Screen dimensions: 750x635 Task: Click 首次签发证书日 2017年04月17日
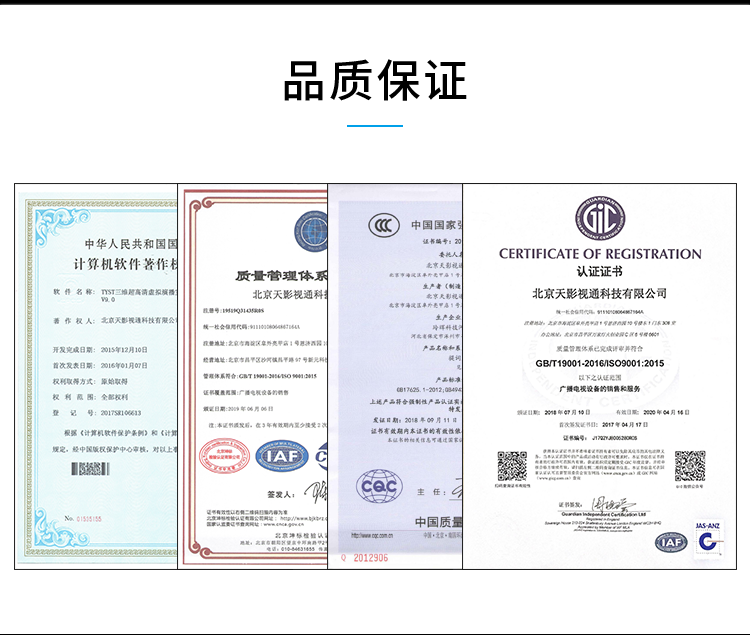pos(603,425)
